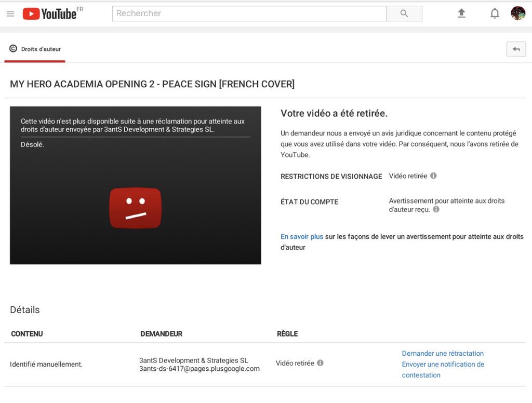This screenshot has width=532, height=403.
Task: Click the DEMANDEUR column header
Action: 161,334
